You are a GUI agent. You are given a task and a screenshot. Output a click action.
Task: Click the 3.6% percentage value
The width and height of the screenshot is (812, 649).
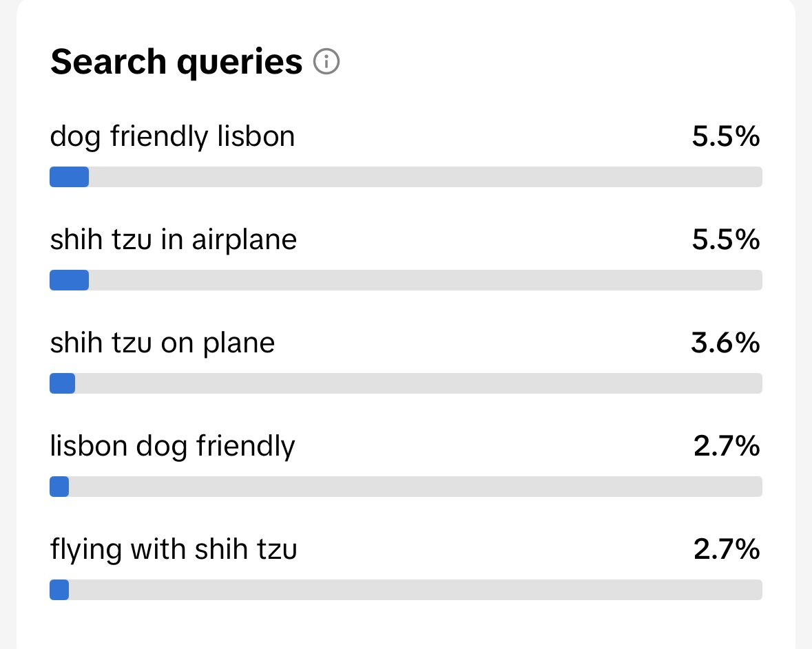click(725, 343)
